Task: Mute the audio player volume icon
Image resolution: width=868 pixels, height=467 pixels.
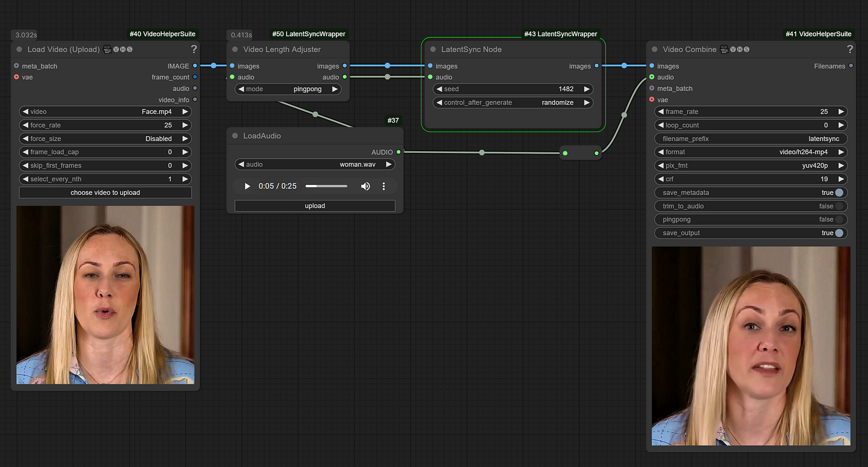Action: point(366,186)
